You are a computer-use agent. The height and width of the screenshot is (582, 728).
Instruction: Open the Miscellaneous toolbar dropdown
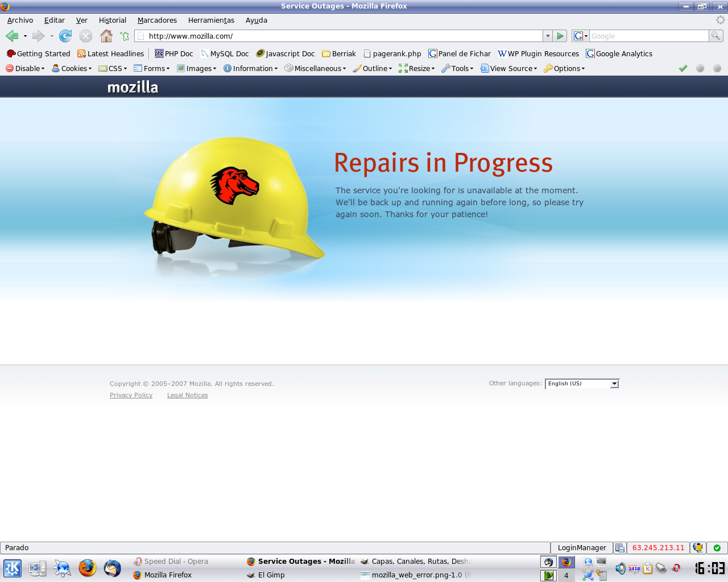315,68
